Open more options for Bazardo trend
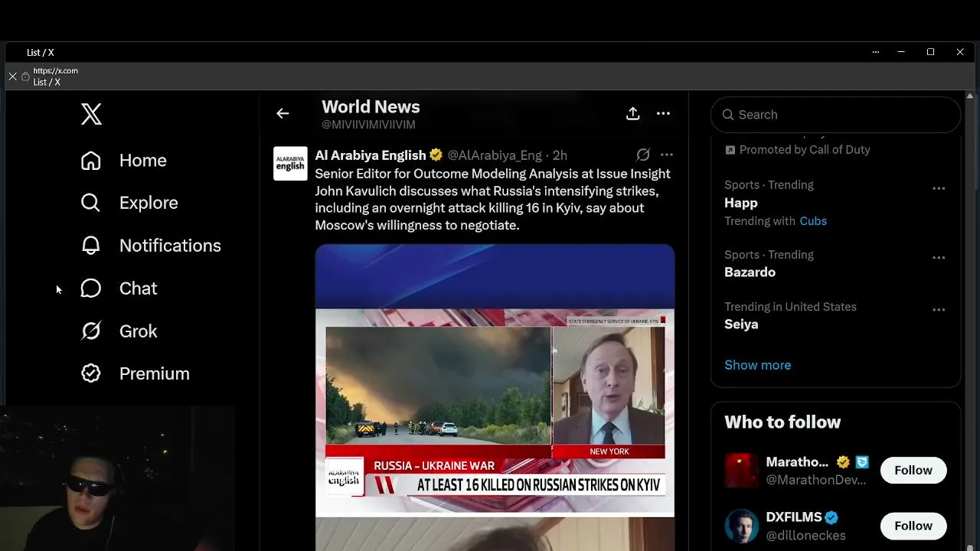Viewport: 980px width, 551px height. click(939, 258)
